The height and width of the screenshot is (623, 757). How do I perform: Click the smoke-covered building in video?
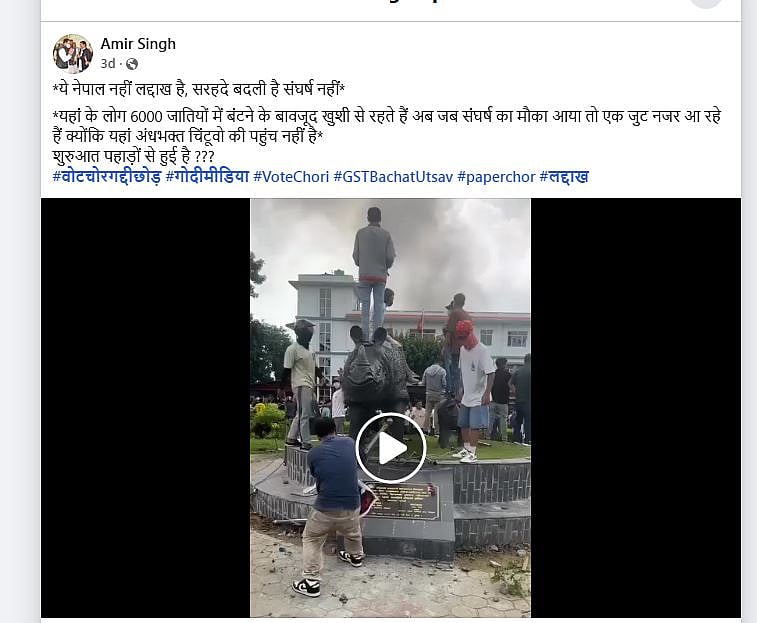(x=410, y=319)
